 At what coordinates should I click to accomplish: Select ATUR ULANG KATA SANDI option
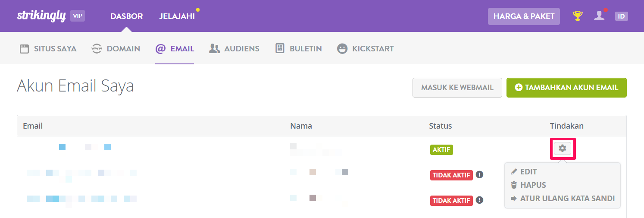pyautogui.click(x=563, y=199)
